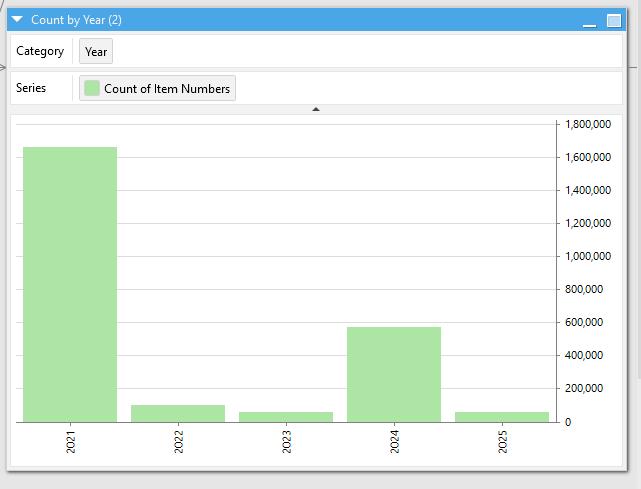Click the Year category field chip
641x489 pixels.
coord(96,52)
